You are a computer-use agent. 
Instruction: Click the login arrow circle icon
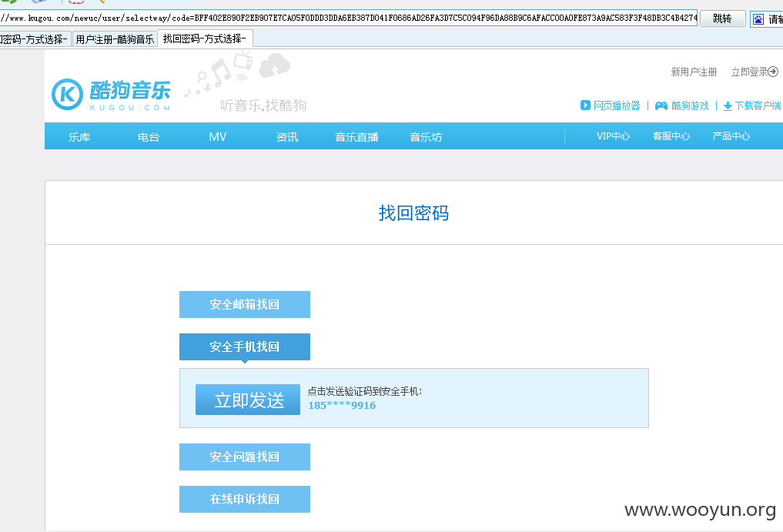coord(773,72)
